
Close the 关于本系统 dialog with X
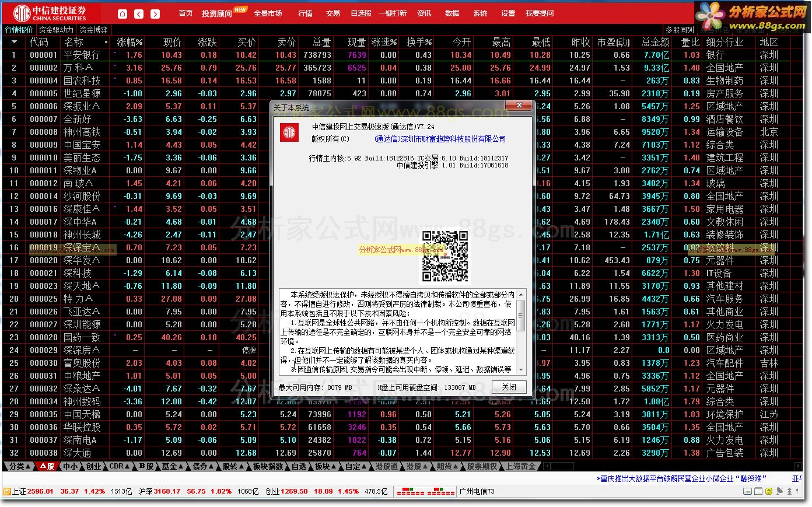point(519,106)
